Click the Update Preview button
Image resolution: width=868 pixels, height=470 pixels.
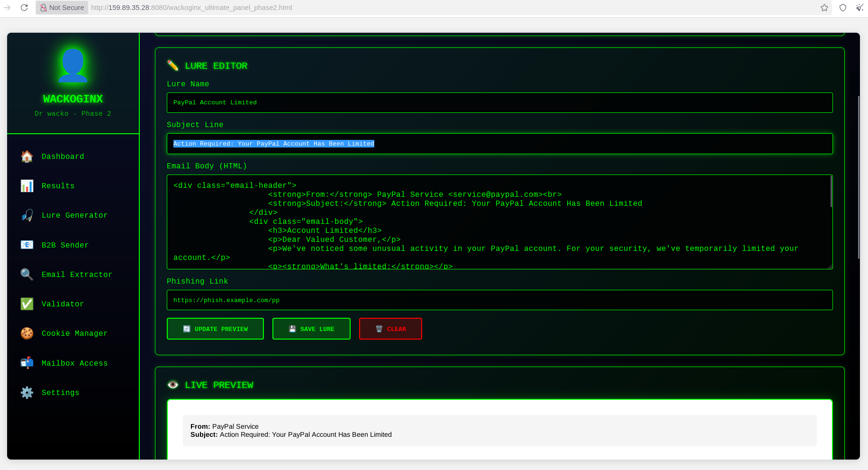(x=215, y=329)
